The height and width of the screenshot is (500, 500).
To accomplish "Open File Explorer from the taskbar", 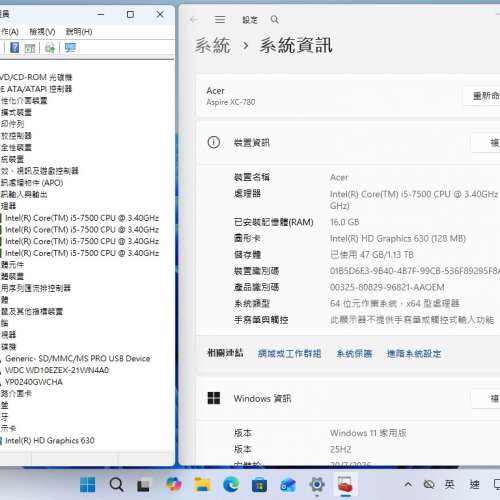I will [203, 485].
